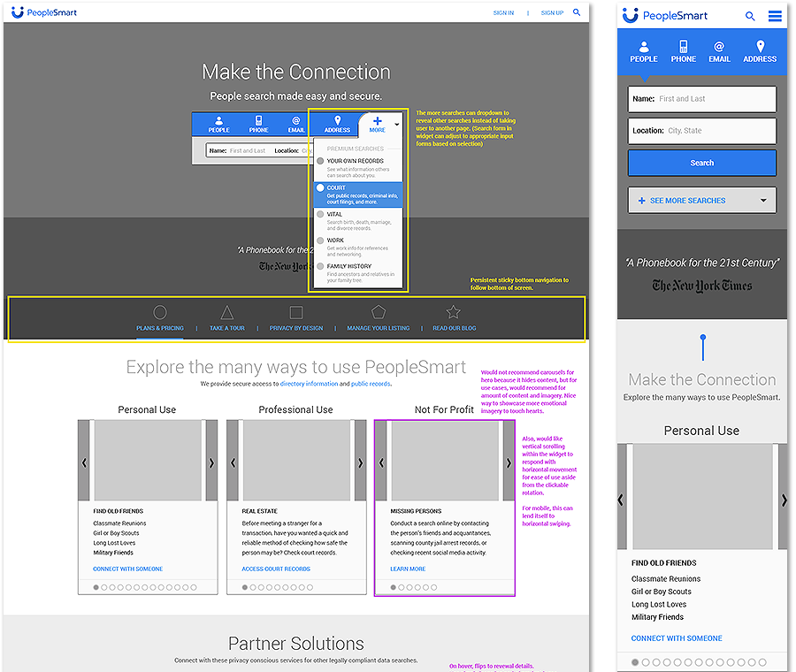The image size is (796, 672).
Task: Click the Take a Tour nav label
Action: coord(227,328)
